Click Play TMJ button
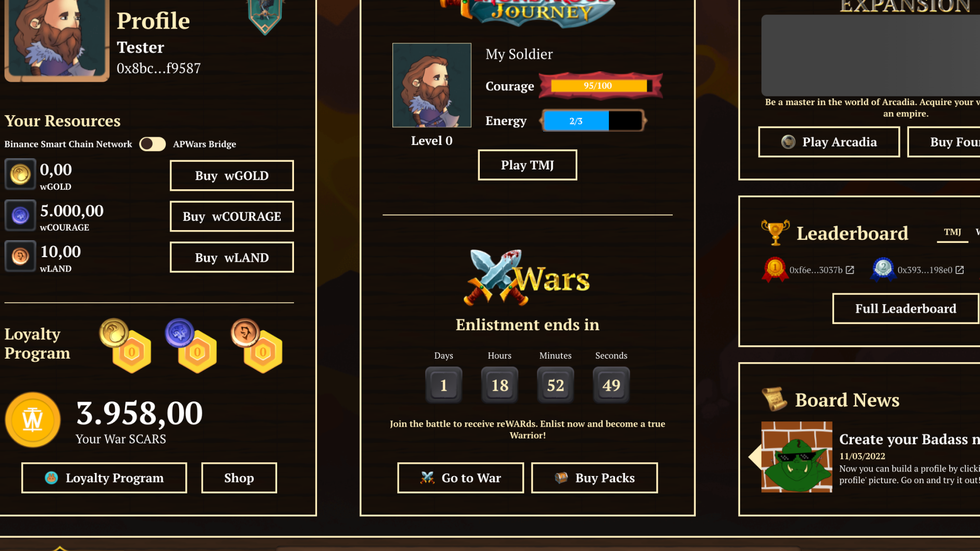980x551 pixels. pyautogui.click(x=527, y=165)
